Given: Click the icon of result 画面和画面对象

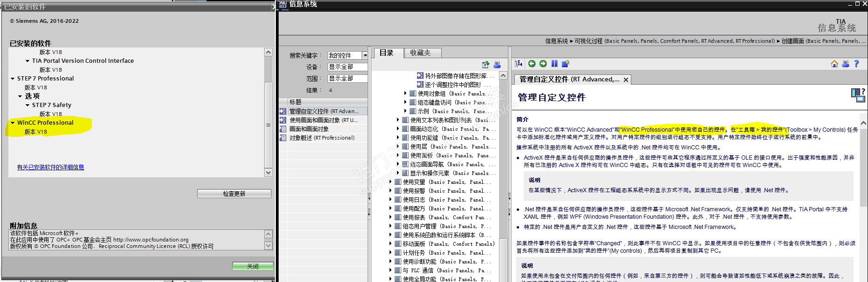Looking at the screenshot, I should point(283,129).
